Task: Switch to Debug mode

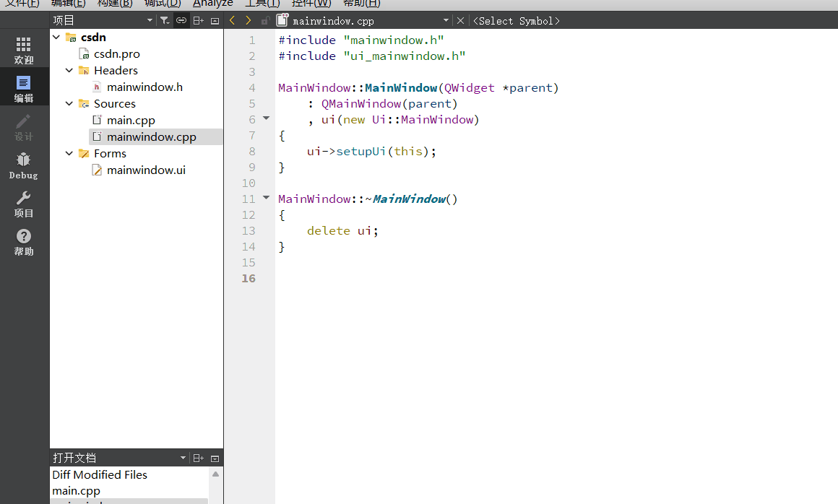Action: (24, 165)
